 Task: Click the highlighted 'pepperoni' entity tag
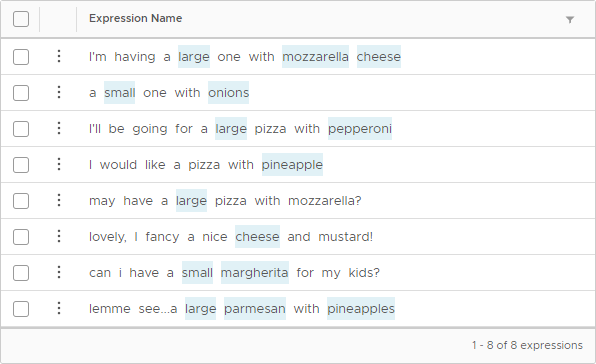(x=360, y=128)
